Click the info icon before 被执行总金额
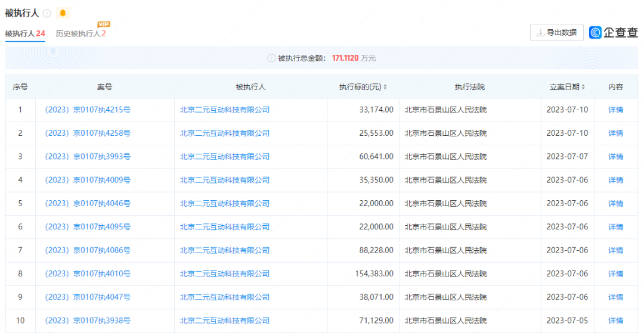The width and height of the screenshot is (644, 336). pos(271,58)
